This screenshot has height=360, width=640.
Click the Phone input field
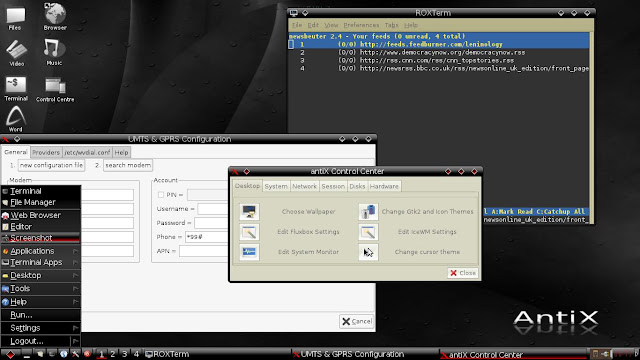(x=207, y=237)
